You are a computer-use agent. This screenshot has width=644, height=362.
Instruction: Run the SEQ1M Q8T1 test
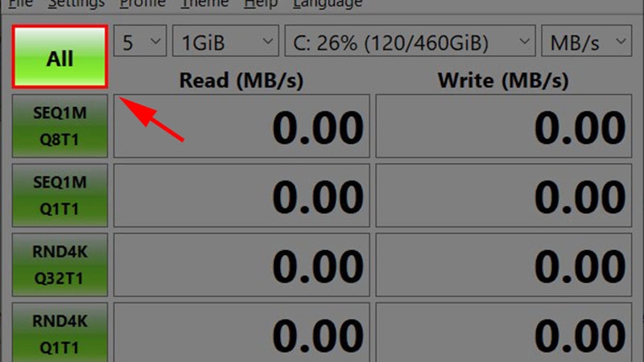[x=60, y=126]
